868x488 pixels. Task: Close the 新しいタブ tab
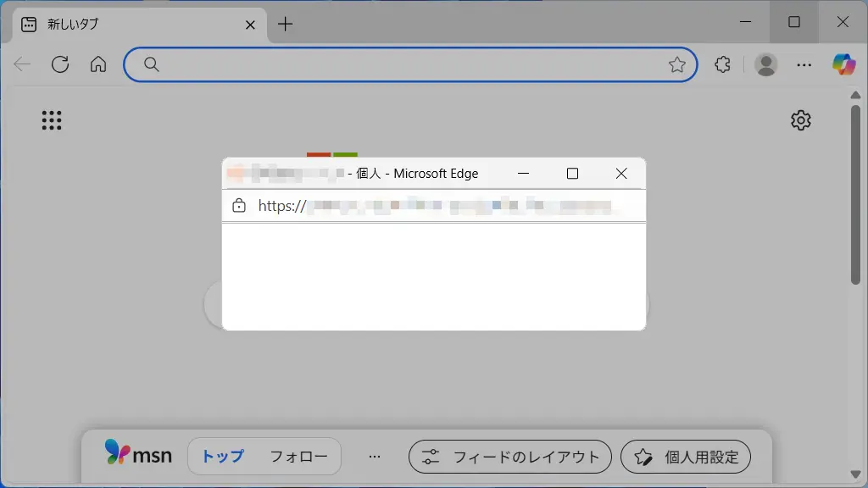coord(250,25)
